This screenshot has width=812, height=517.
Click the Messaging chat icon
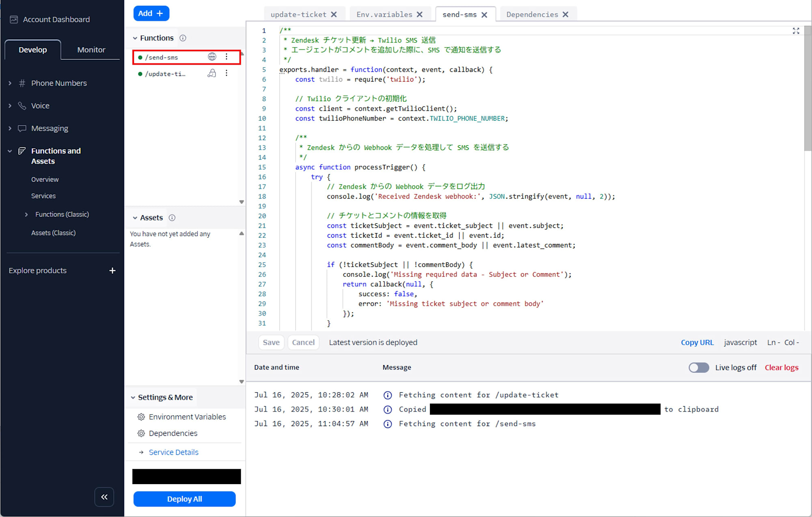point(22,128)
